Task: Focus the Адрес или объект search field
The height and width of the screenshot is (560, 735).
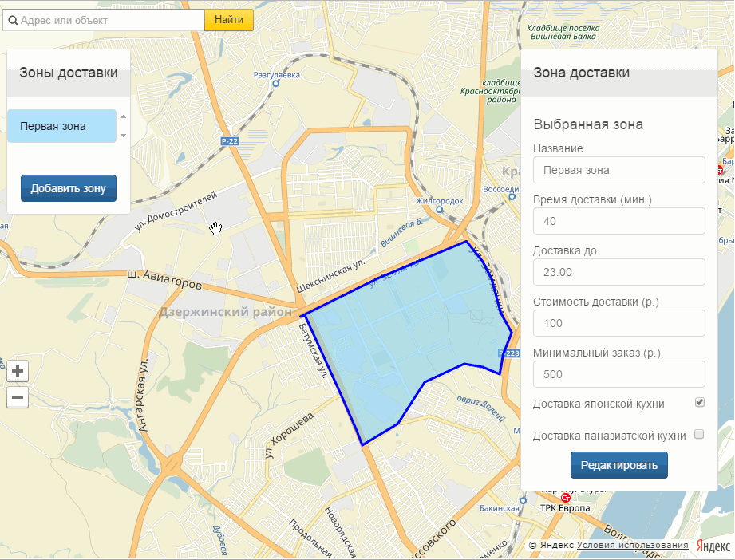Action: click(x=110, y=20)
